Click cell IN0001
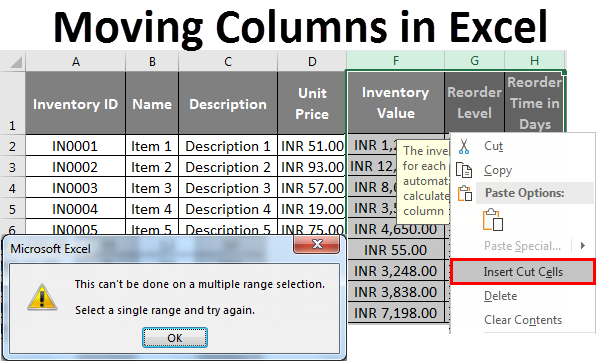The width and height of the screenshot is (598, 362). tap(76, 145)
